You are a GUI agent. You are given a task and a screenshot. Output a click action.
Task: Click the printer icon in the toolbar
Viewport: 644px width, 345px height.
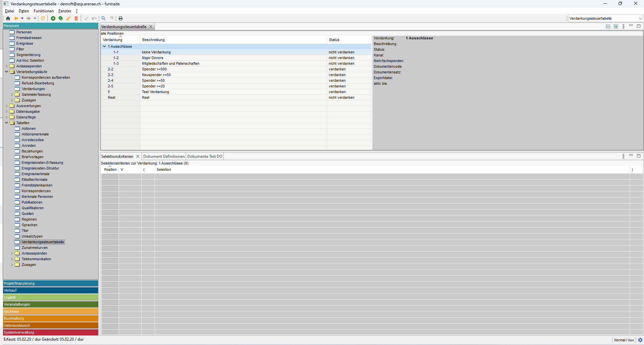point(121,18)
